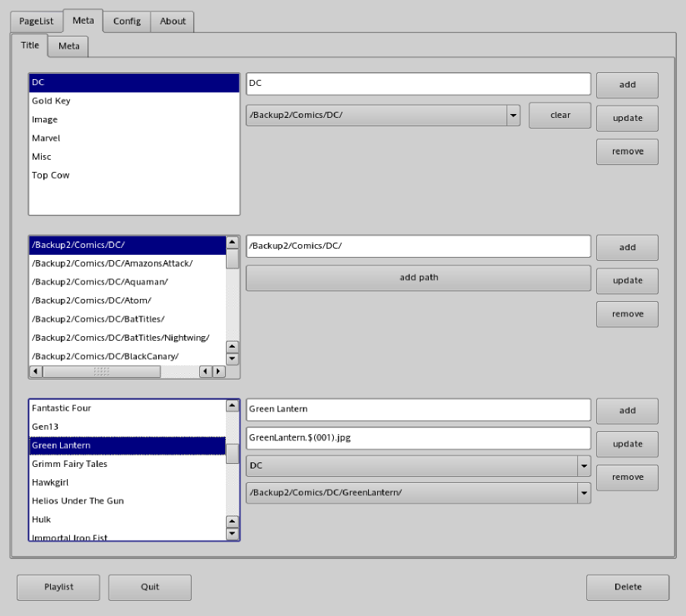
Task: Click update button in publisher section
Action: click(627, 118)
